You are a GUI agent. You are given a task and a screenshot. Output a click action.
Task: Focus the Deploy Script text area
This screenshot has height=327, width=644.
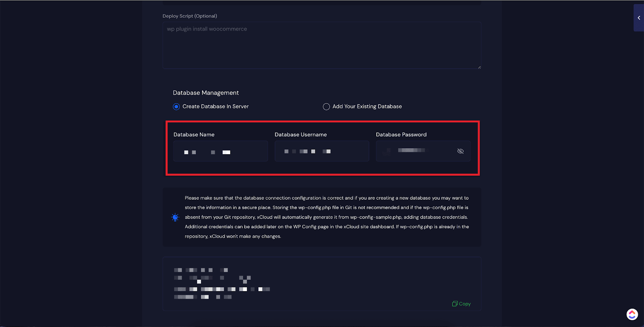coord(322,45)
